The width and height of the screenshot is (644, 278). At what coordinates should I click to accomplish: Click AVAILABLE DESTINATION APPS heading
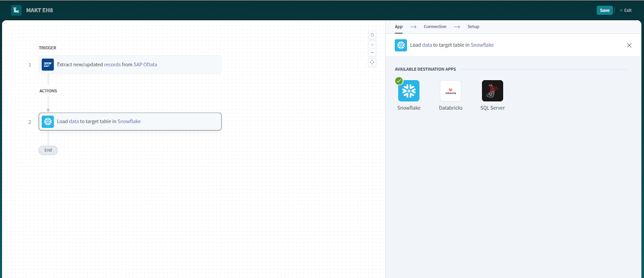pos(425,69)
